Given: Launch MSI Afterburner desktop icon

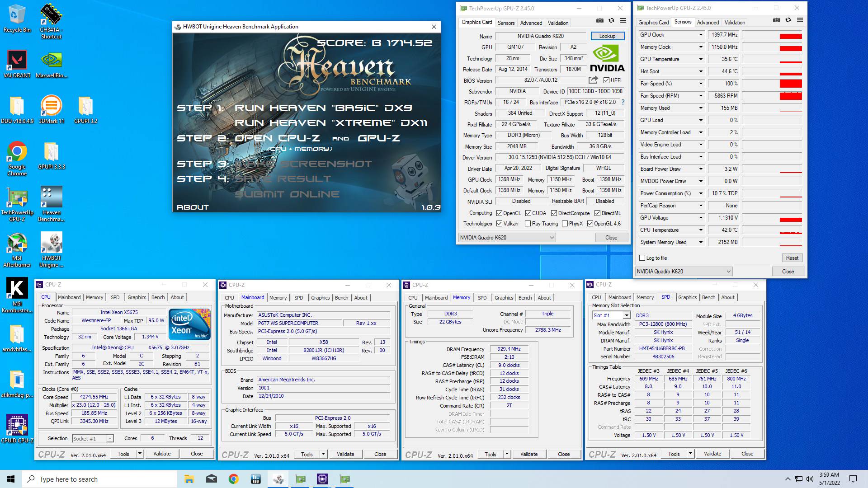Looking at the screenshot, I should pyautogui.click(x=17, y=250).
